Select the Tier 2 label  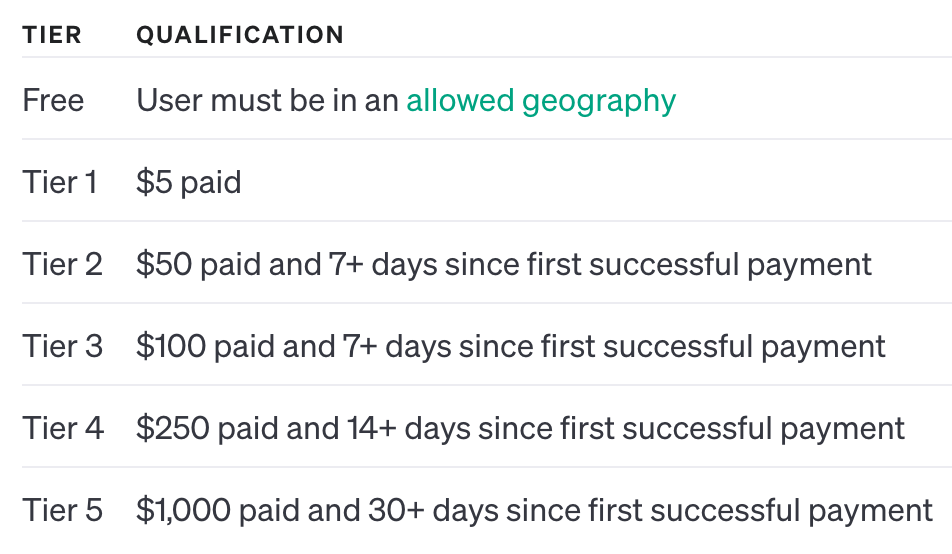(x=62, y=265)
